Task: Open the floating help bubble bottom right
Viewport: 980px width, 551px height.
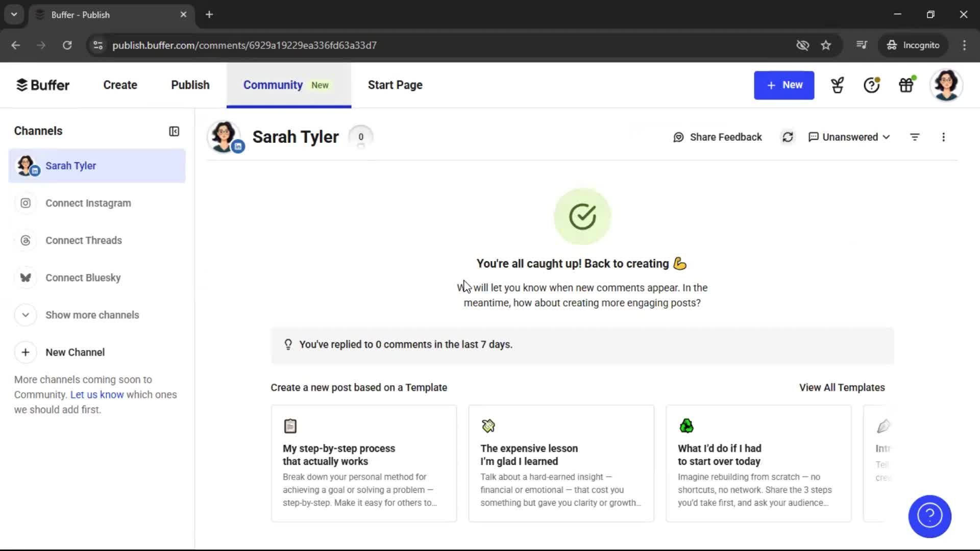Action: coord(929,516)
